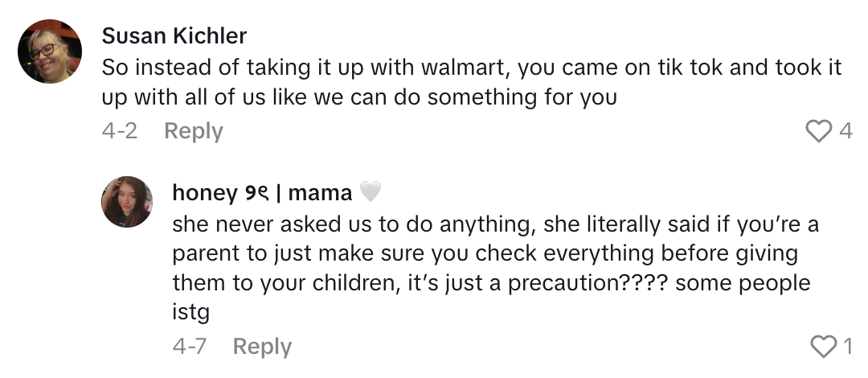The width and height of the screenshot is (868, 378).
Task: Click "istg" at the end of the reply
Action: coord(185,313)
